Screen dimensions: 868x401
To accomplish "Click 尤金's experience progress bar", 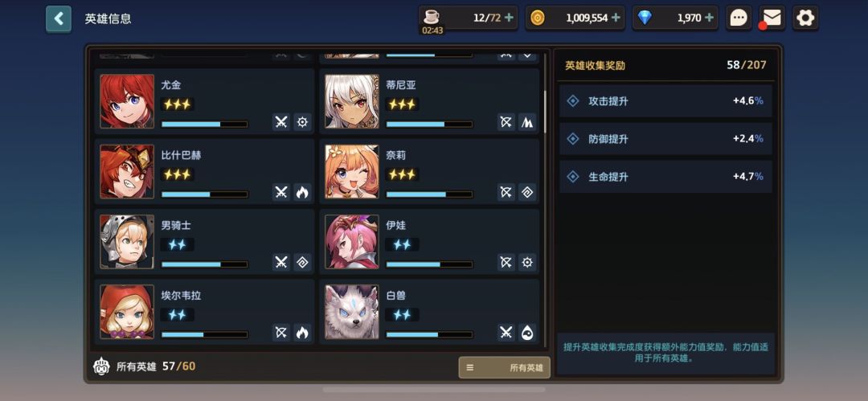I will point(205,124).
